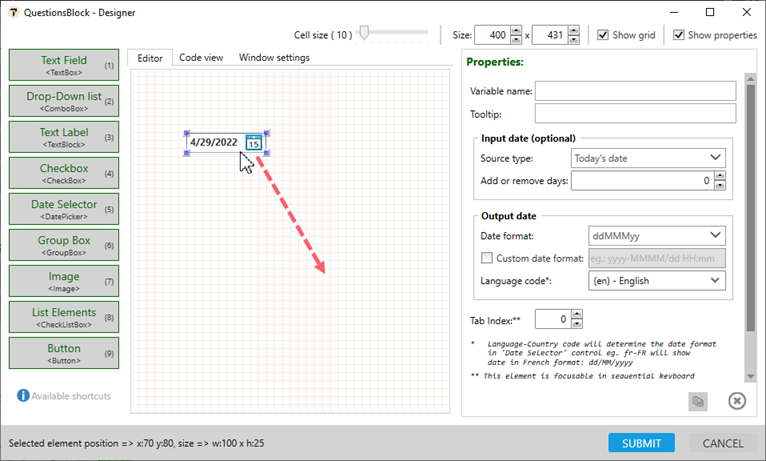The height and width of the screenshot is (461, 766).
Task: Click the duplicate element icon in Properties
Action: [x=698, y=401]
